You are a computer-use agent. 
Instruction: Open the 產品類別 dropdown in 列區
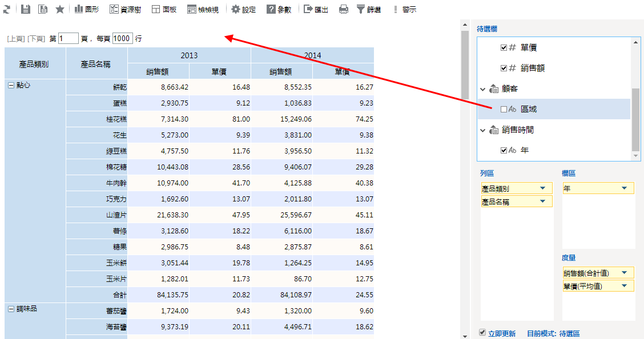coord(542,188)
